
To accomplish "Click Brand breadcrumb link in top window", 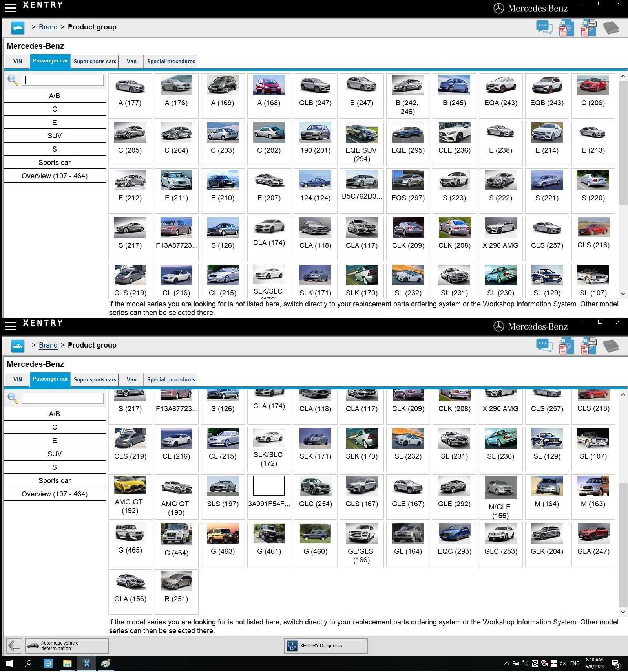I will [48, 27].
